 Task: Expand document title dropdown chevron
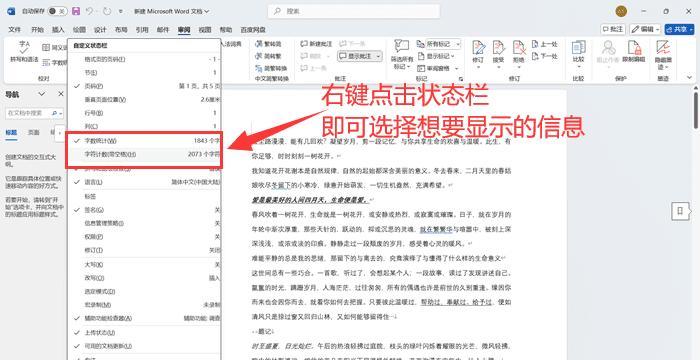pos(207,11)
